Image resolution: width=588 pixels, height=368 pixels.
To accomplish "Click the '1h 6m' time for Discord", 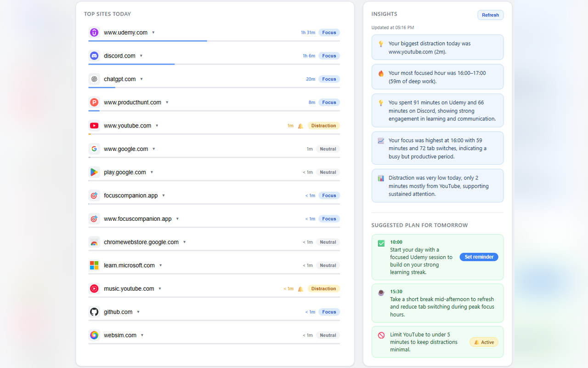I will coord(309,56).
